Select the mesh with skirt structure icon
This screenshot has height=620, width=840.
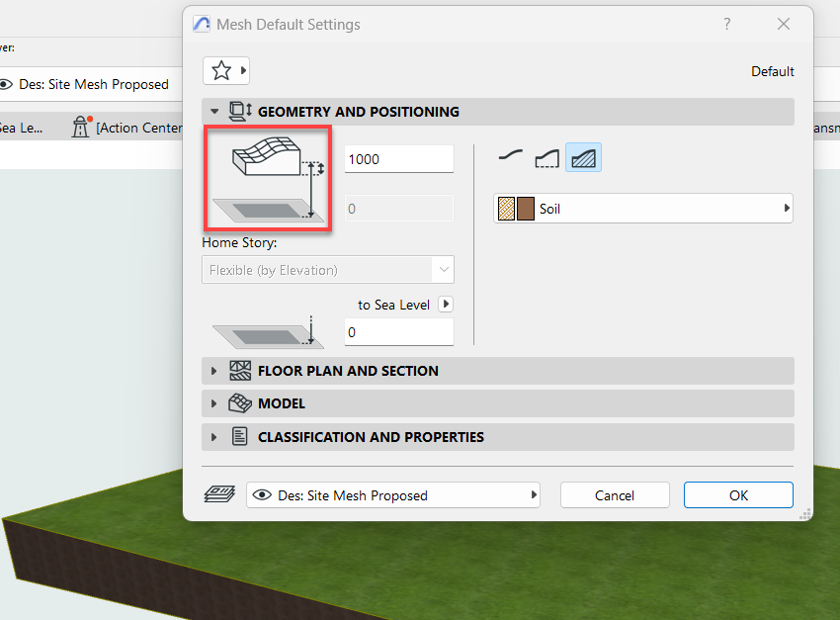pos(546,157)
